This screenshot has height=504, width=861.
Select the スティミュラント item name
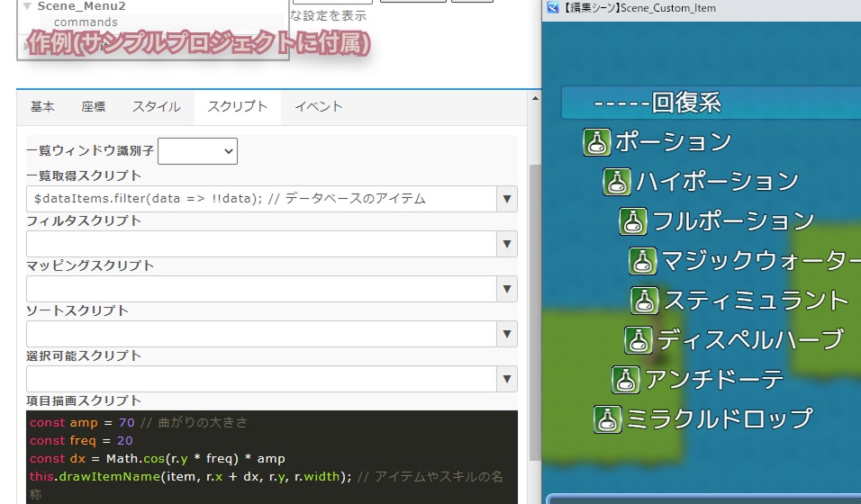(x=756, y=301)
